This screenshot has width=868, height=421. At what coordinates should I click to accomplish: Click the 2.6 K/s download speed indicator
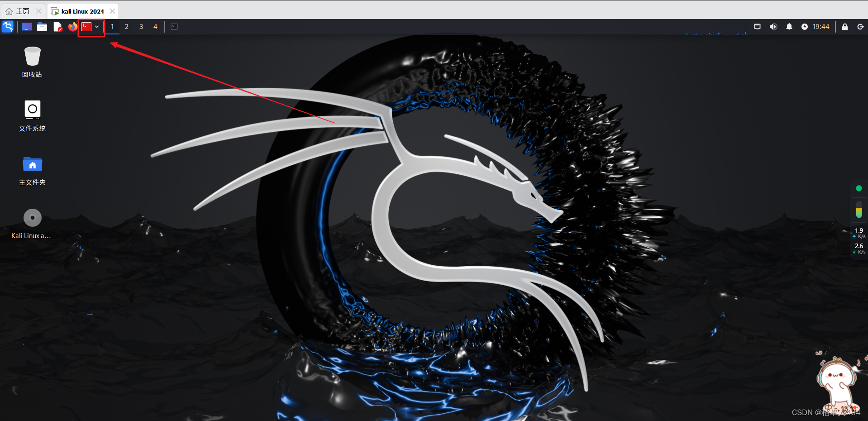tap(859, 249)
